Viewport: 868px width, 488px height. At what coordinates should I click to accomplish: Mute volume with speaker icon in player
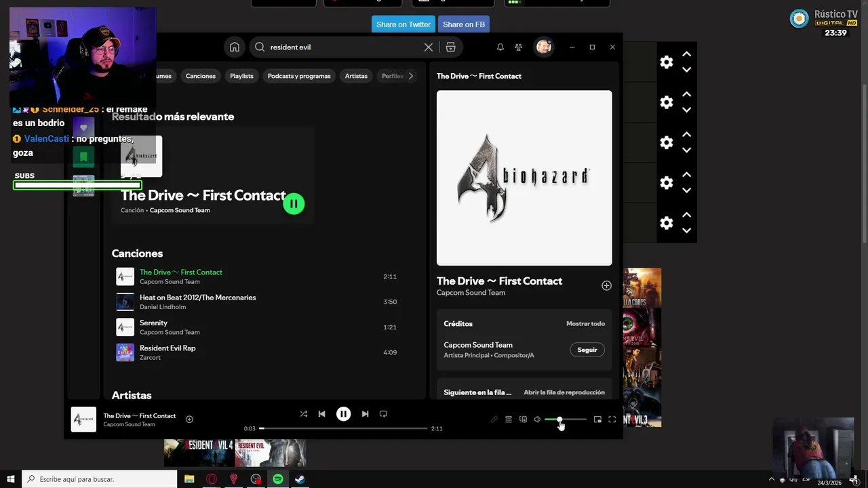pyautogui.click(x=537, y=420)
